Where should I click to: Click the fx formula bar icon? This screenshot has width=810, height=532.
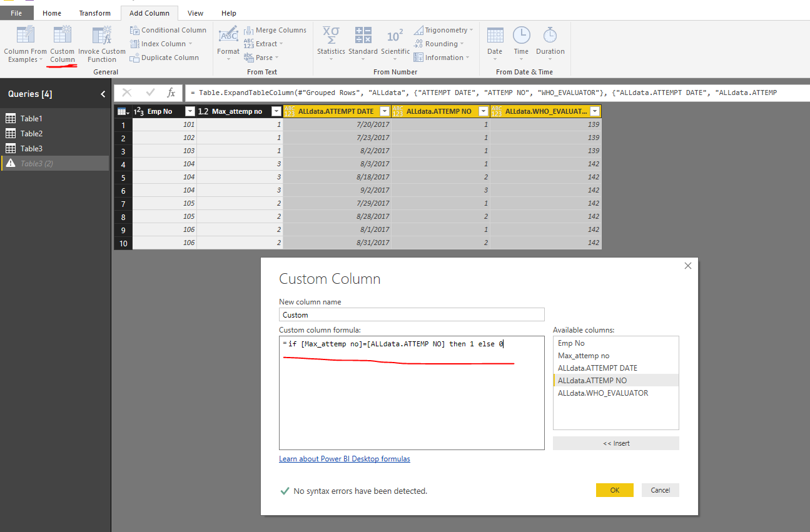(x=171, y=93)
